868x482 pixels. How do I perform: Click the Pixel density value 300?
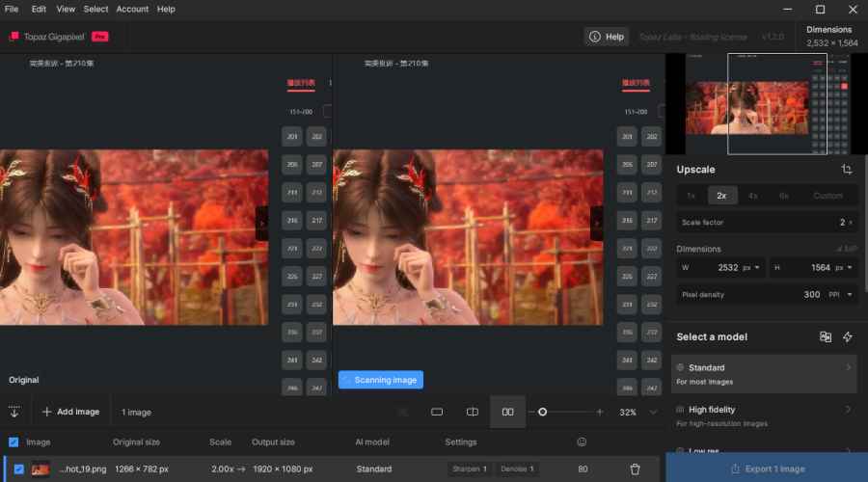[x=811, y=294]
